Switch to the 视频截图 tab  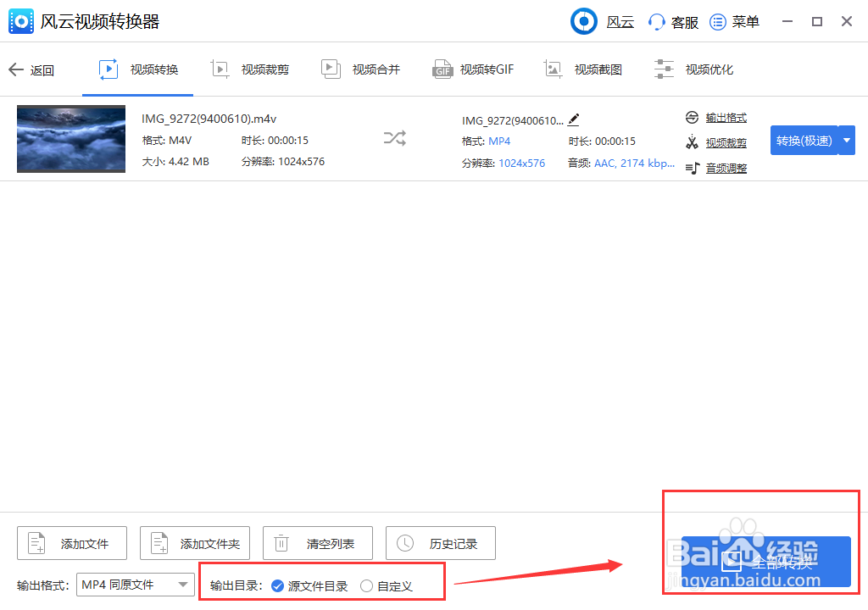tap(583, 69)
